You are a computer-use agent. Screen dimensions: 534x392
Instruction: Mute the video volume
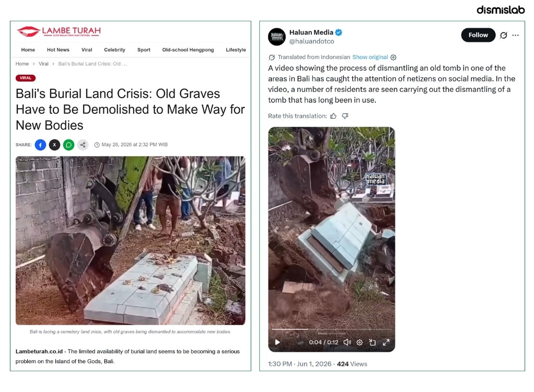click(x=347, y=342)
